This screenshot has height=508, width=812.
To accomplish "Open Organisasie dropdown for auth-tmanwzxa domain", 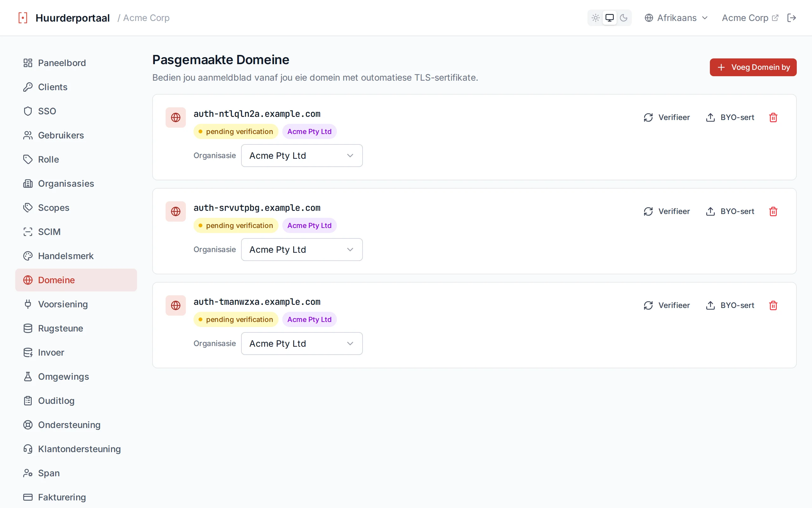I will click(x=302, y=343).
